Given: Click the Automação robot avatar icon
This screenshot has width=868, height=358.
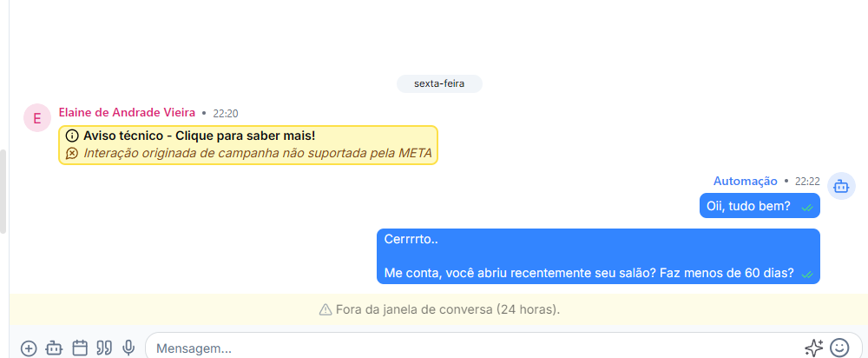Looking at the screenshot, I should tap(841, 185).
